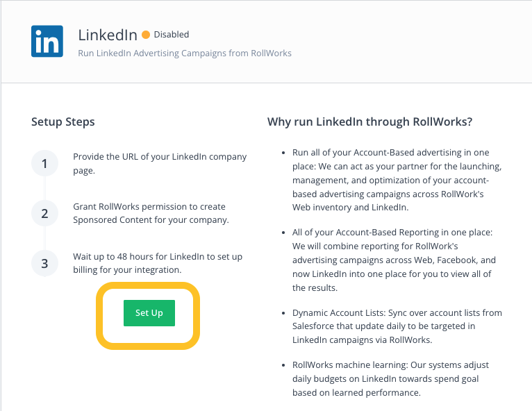Image resolution: width=532 pixels, height=411 pixels.
Task: Click the Account-Based Reporting bullet paragraph
Action: [394, 260]
